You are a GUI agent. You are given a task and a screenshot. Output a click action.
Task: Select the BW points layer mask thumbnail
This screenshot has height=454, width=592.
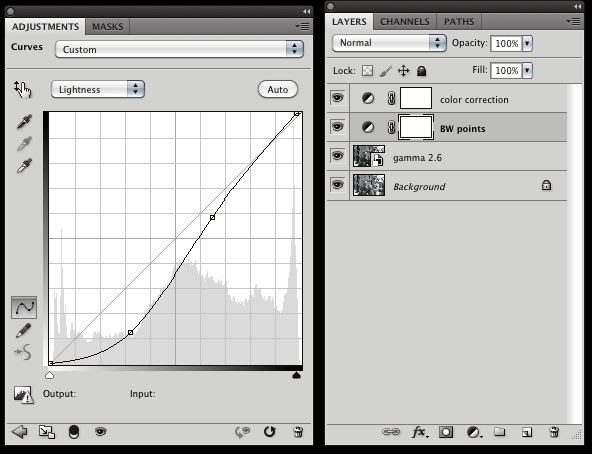pyautogui.click(x=416, y=127)
